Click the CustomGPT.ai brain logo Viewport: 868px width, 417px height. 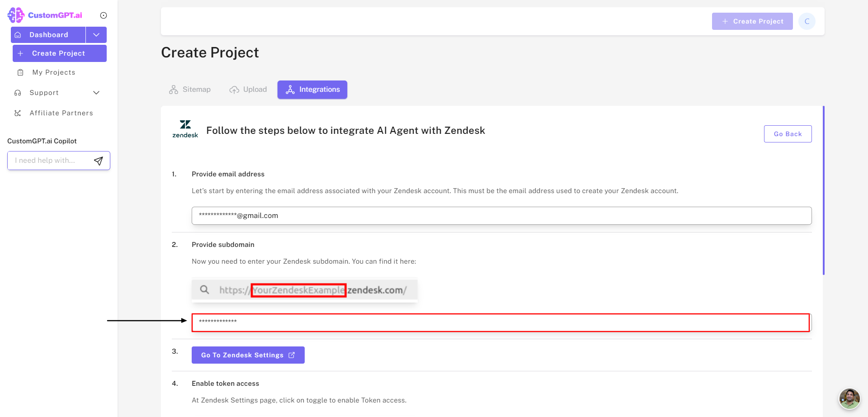16,15
